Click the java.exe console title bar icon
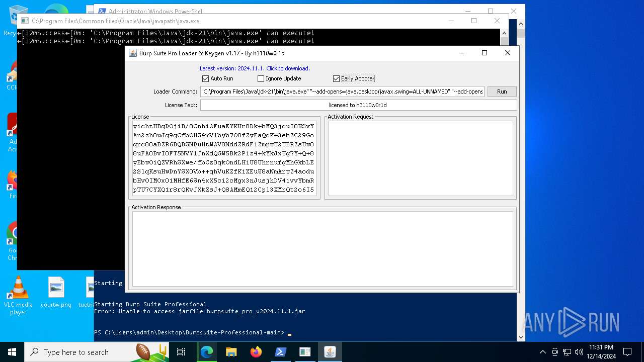The image size is (644, 362). coord(25,21)
